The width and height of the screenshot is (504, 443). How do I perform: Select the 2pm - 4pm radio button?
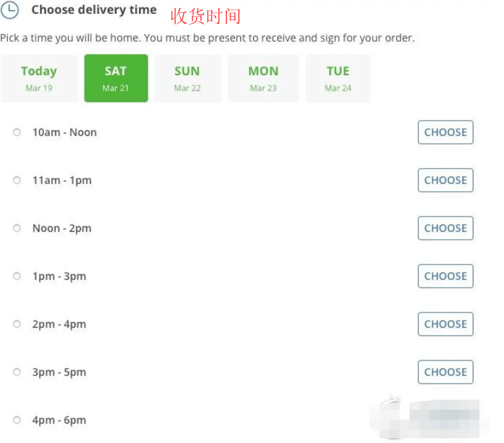tap(17, 324)
